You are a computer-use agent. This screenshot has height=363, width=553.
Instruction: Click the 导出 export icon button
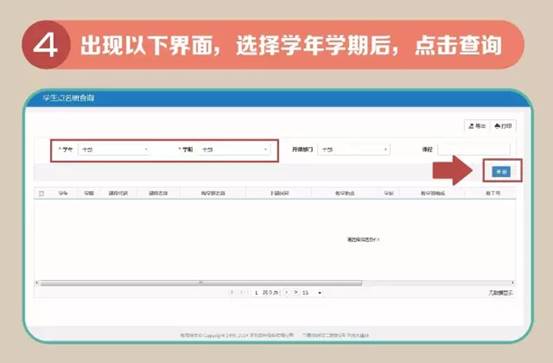[x=477, y=126]
